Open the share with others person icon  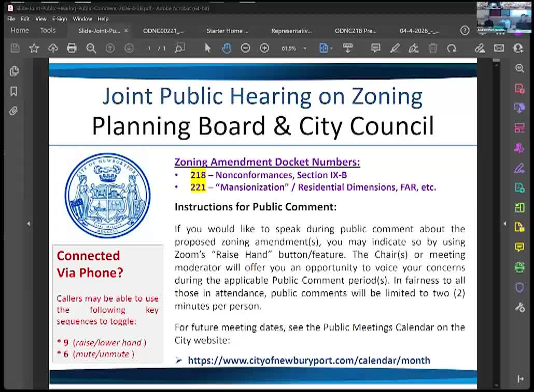[518, 48]
